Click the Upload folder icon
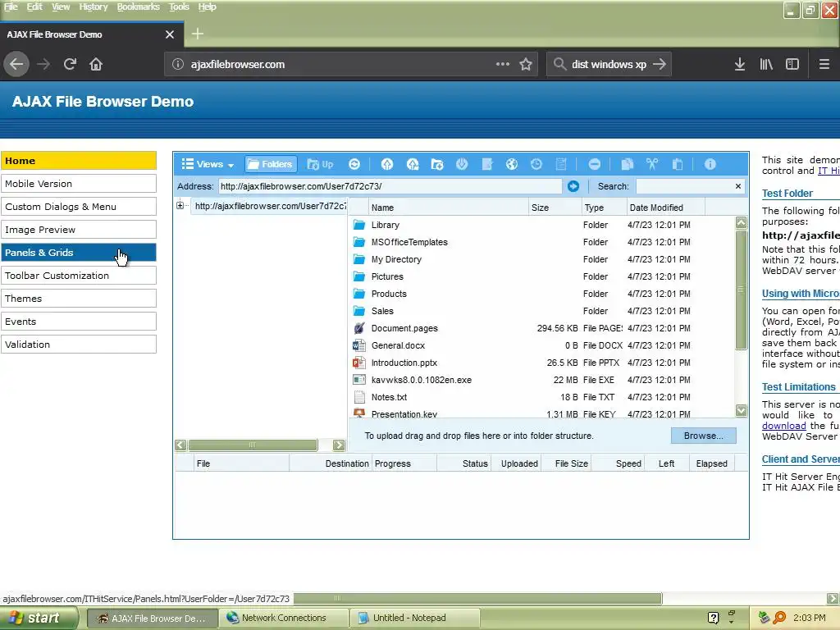This screenshot has height=630, width=840. (412, 164)
